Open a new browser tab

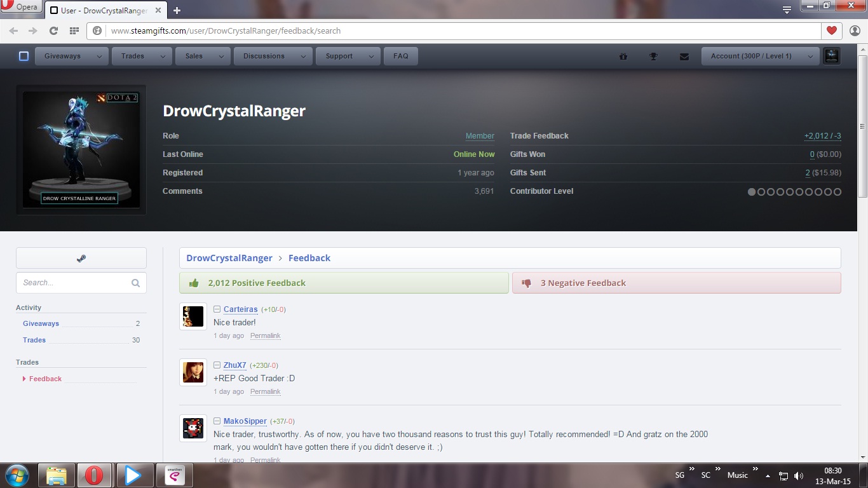coord(177,10)
